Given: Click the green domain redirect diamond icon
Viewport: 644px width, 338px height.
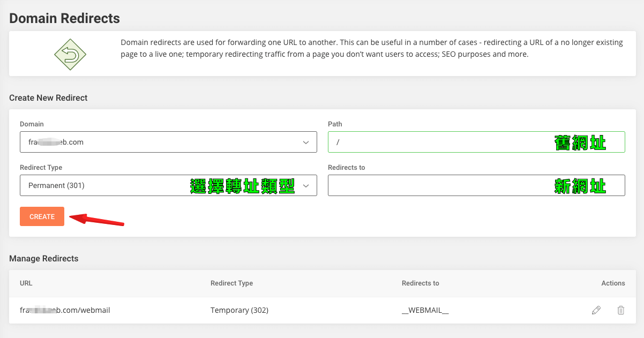Looking at the screenshot, I should 70,55.
